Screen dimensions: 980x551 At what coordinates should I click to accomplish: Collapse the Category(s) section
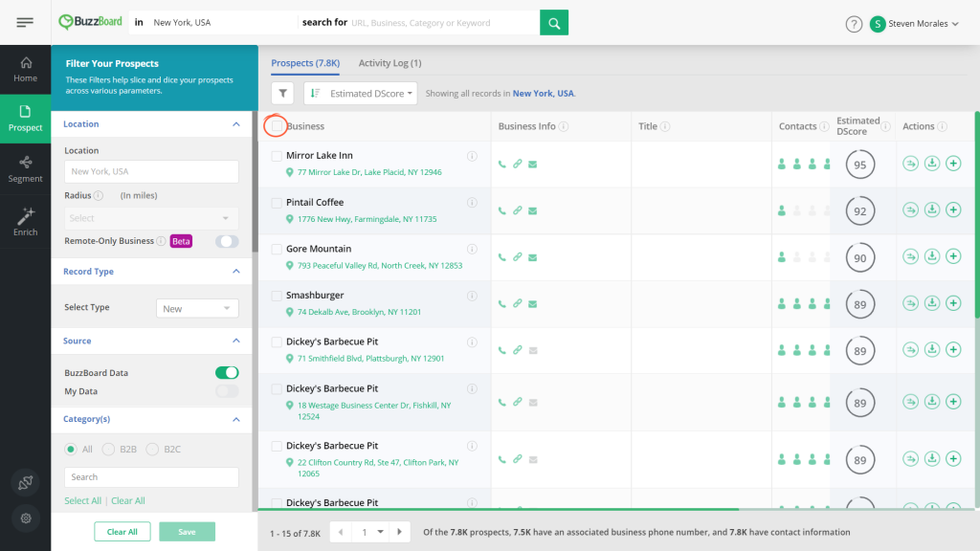click(x=235, y=419)
